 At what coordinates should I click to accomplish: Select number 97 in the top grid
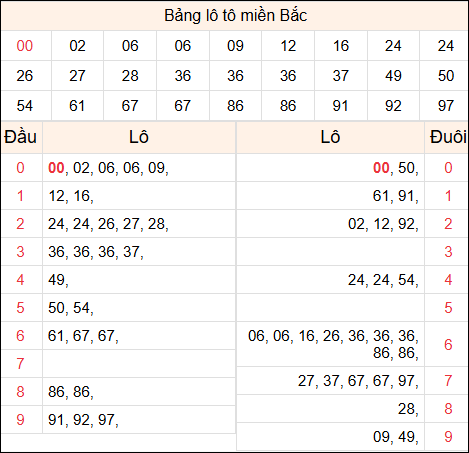tap(446, 106)
